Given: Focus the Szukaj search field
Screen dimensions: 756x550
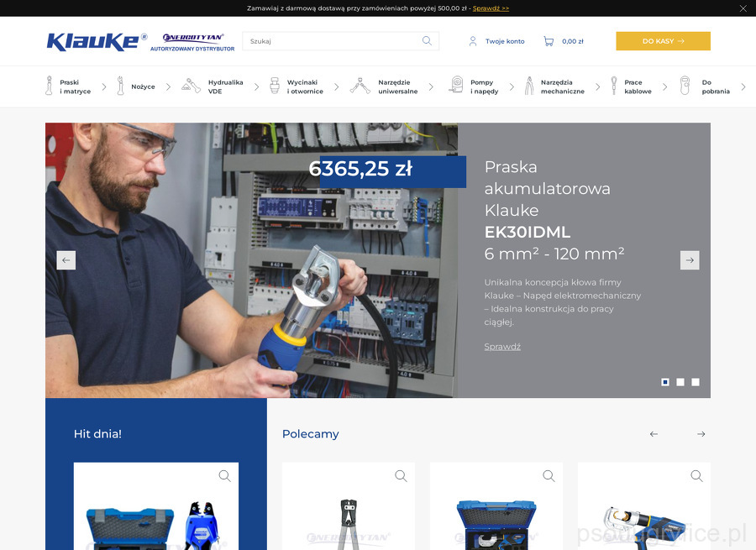Looking at the screenshot, I should tap(340, 41).
